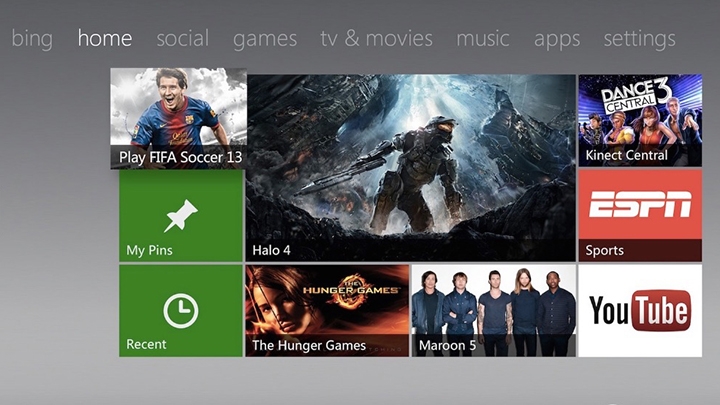Open the Maroon 5 band photo tile
720x405 pixels.
(x=494, y=305)
